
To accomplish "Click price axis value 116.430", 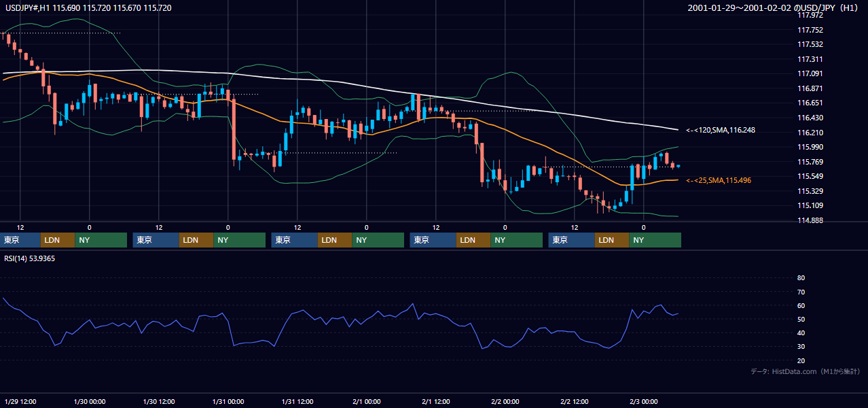I will (x=809, y=118).
